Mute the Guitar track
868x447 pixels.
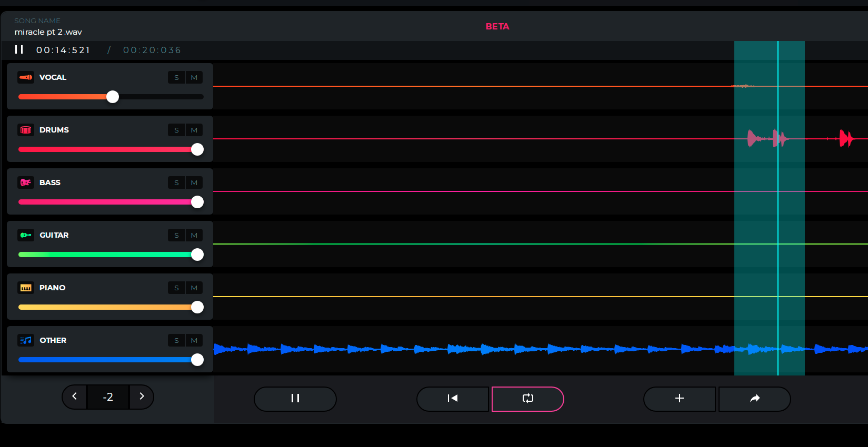point(194,235)
